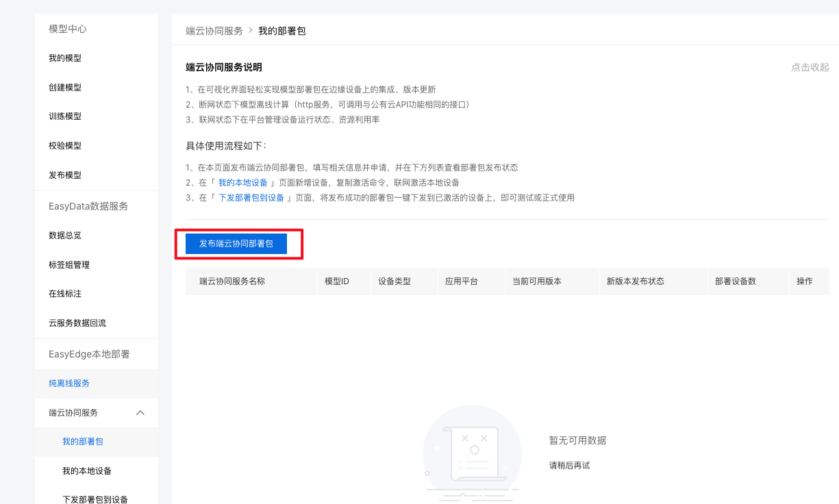Click the 具体使用流程如下 subheading
The height and width of the screenshot is (504, 839).
point(226,146)
